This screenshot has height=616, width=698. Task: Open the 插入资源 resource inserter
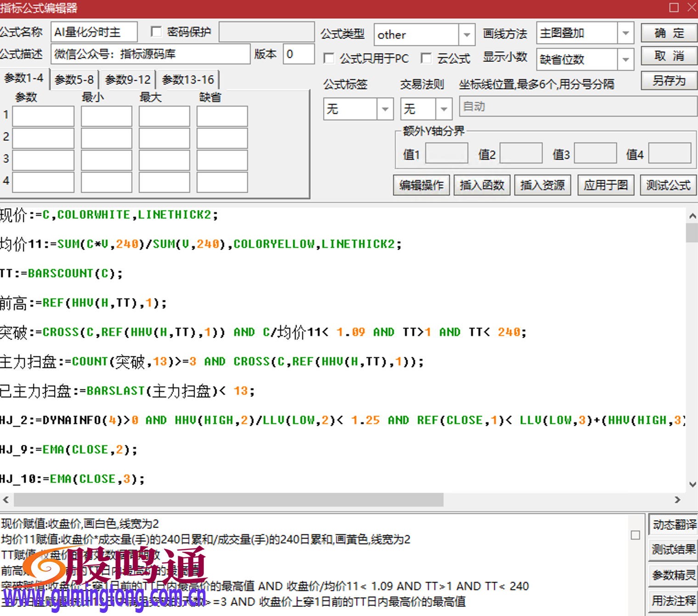pos(542,185)
